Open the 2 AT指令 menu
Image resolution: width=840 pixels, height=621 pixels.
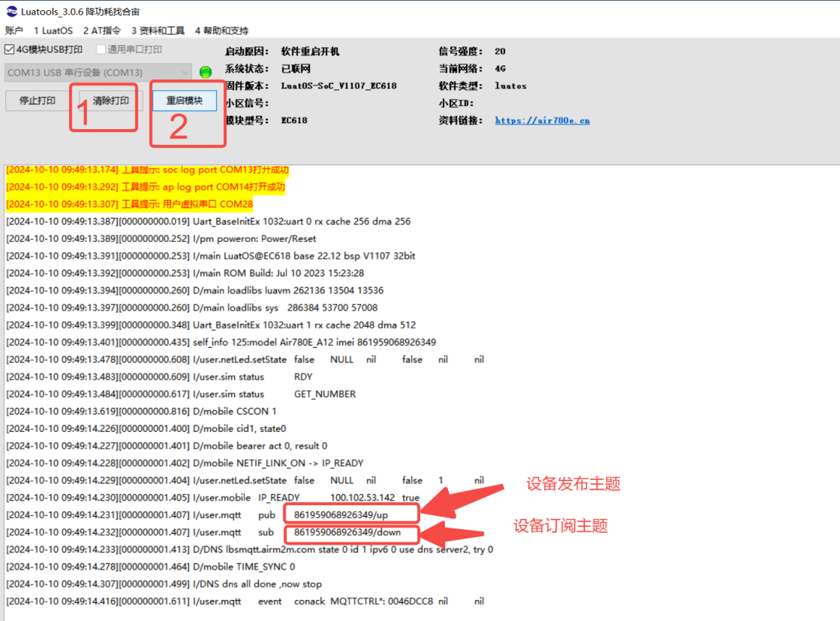tap(102, 30)
